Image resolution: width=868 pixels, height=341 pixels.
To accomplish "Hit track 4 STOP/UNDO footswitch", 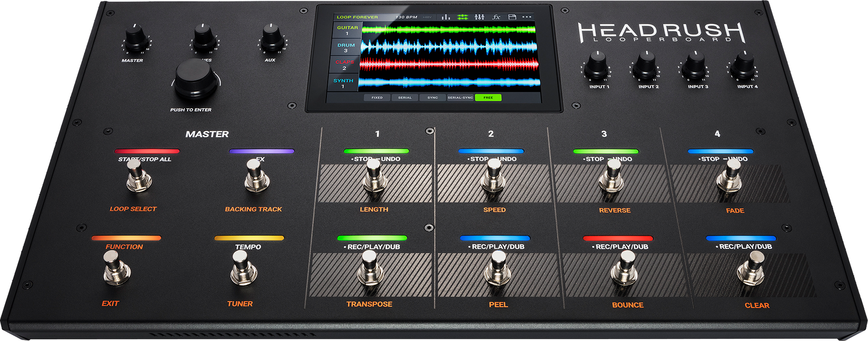I will click(729, 176).
